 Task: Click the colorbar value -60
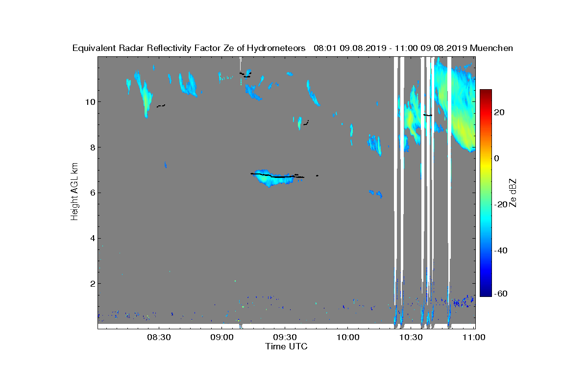pos(500,294)
